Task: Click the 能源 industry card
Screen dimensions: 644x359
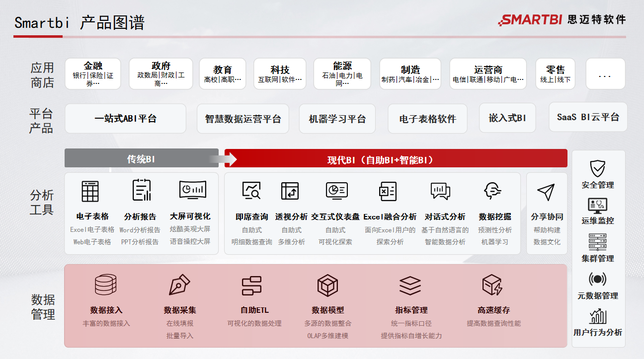Action: (342, 74)
